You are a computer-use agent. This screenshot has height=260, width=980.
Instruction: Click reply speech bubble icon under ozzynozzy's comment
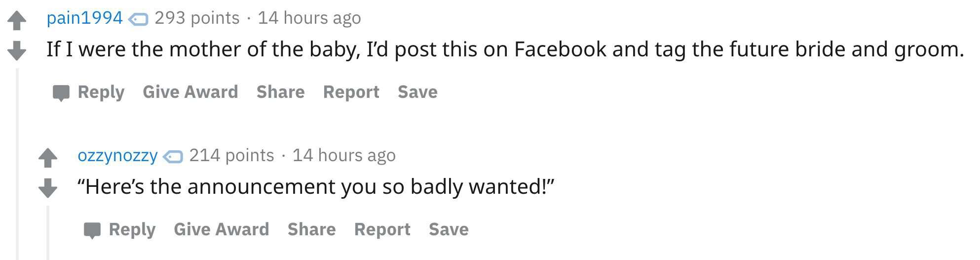pos(92,230)
